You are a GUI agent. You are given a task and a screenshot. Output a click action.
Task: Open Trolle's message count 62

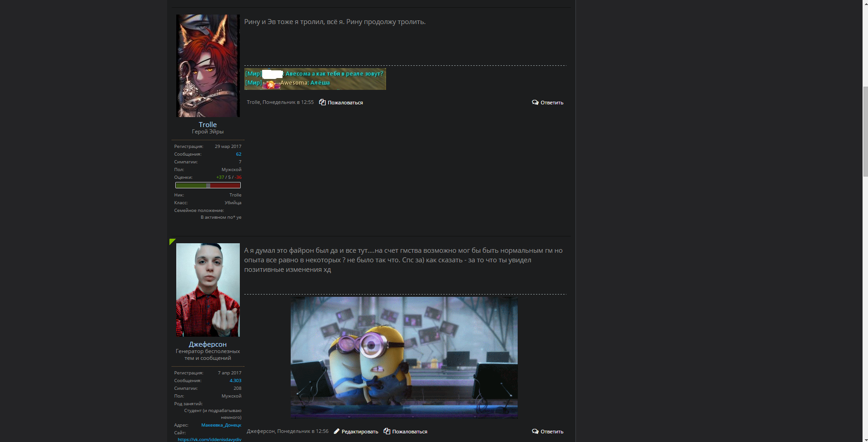[x=238, y=154]
